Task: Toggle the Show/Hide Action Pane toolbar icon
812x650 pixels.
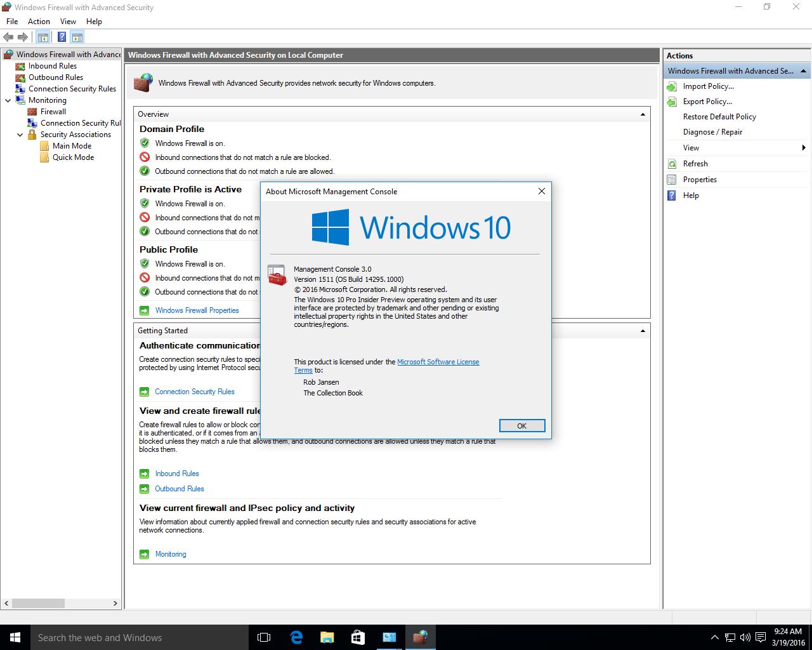Action: tap(77, 37)
